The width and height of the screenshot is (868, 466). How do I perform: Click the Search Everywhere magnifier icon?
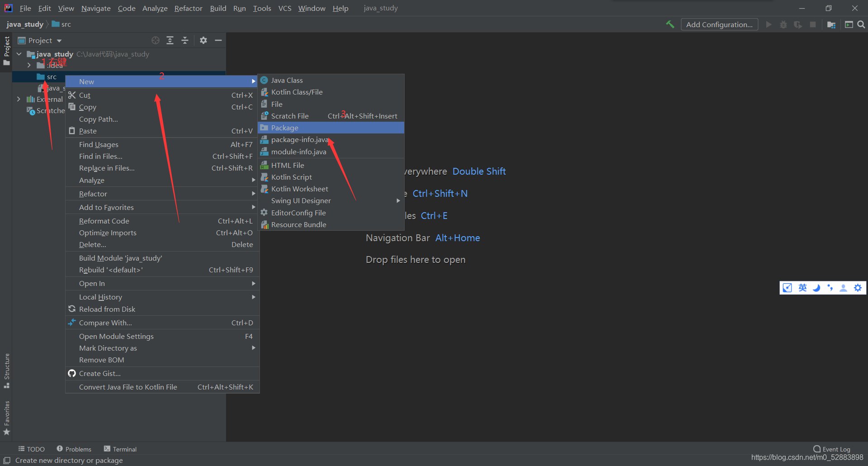pos(861,24)
